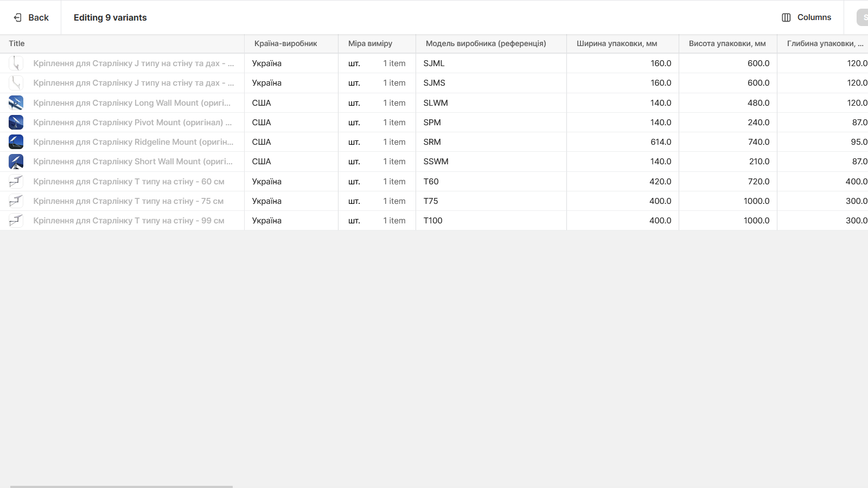Click the T60 wall mount product image

point(16,181)
